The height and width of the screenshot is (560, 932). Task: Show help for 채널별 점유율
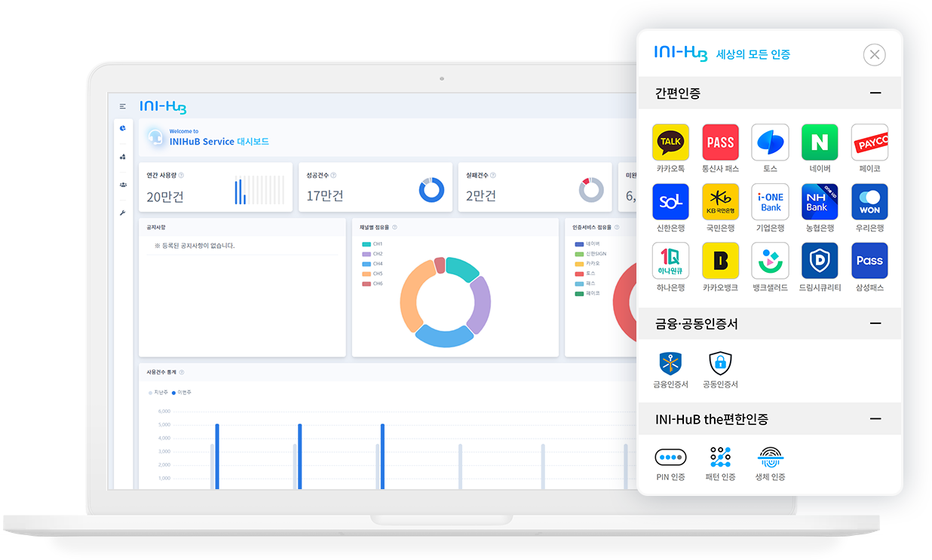click(x=394, y=227)
